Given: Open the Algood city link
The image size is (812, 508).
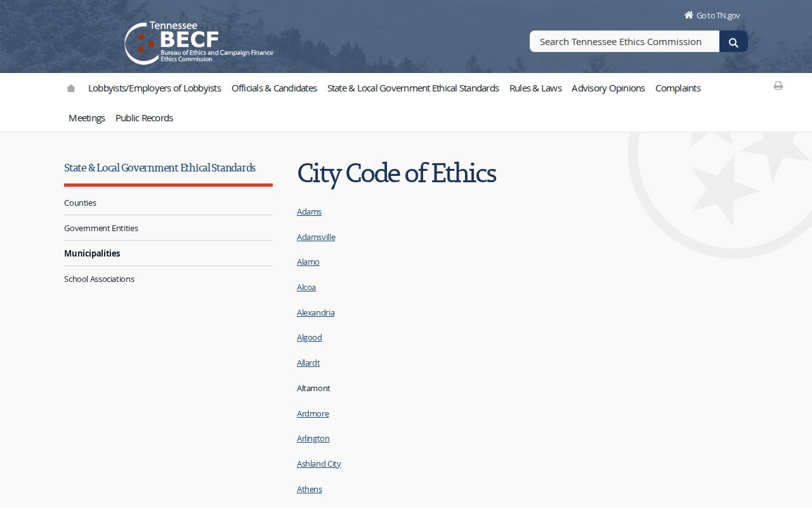Looking at the screenshot, I should (x=310, y=337).
